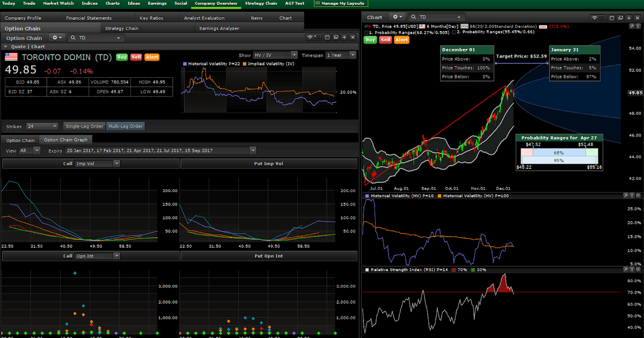This screenshot has width=644, height=338.
Task: Open the Chart TD symbol dropdown arrow
Action: pos(459,18)
